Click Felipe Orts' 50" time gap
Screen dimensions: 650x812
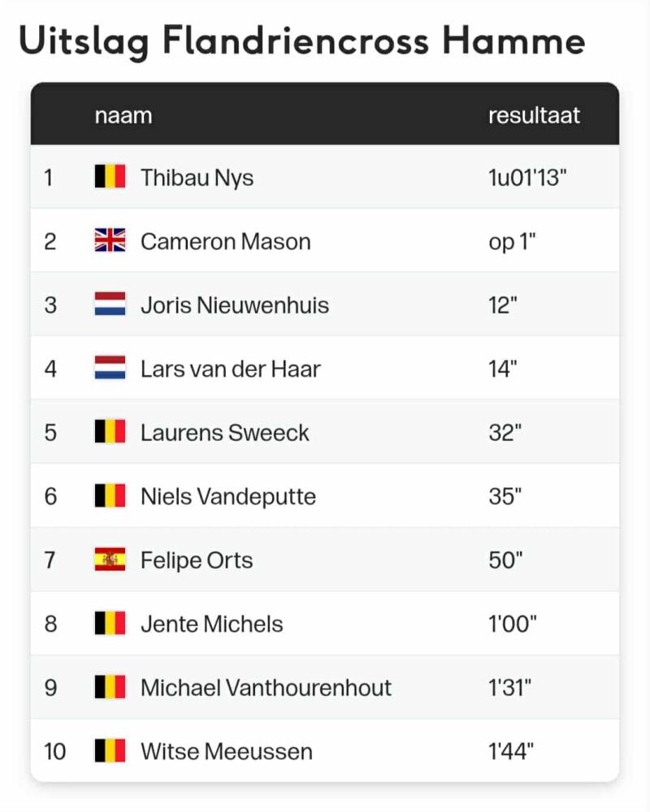(505, 560)
